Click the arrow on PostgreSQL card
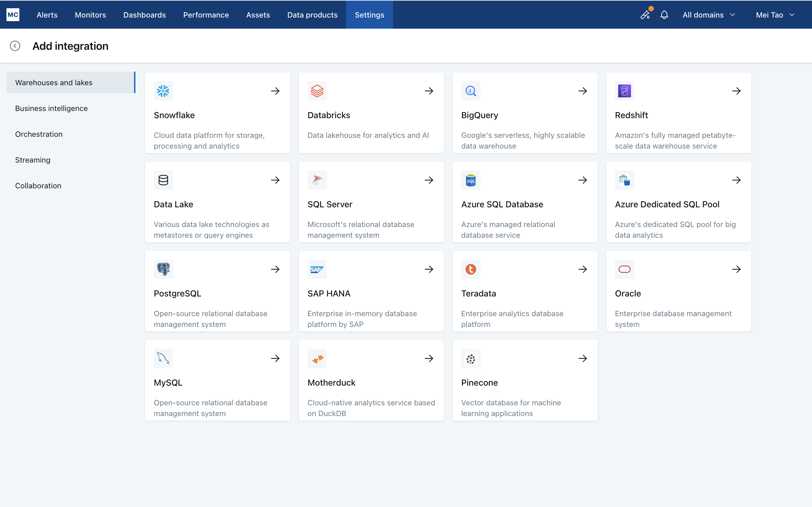The width and height of the screenshot is (812, 507). (x=275, y=269)
